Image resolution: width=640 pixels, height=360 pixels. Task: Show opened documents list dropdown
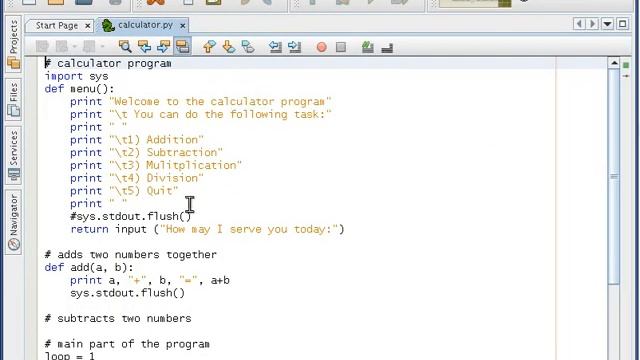(x=607, y=24)
